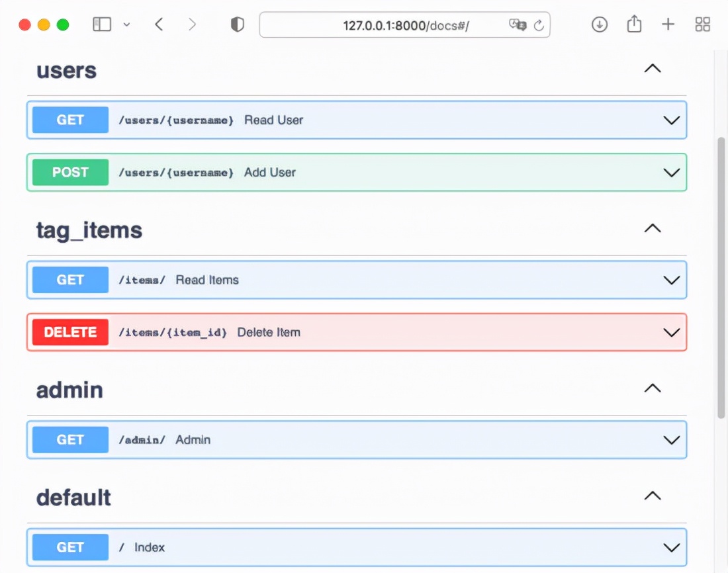Collapse the users section
This screenshot has width=728, height=573.
(x=653, y=69)
